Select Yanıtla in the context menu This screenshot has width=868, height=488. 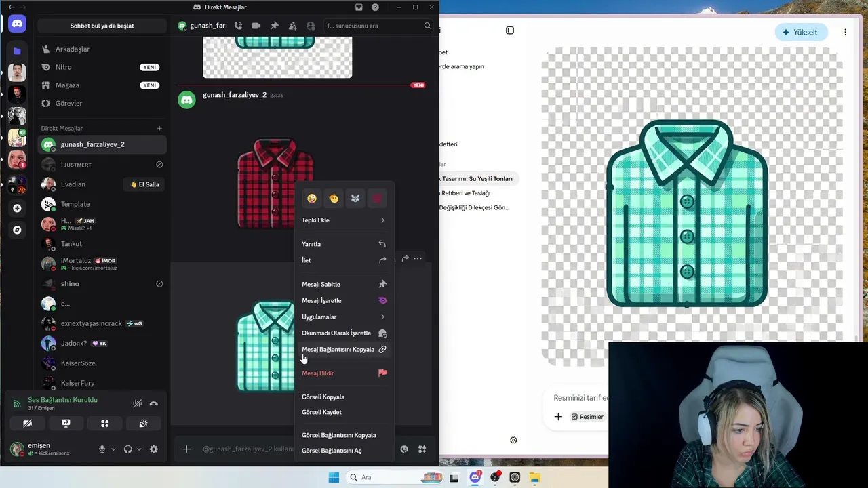(344, 244)
